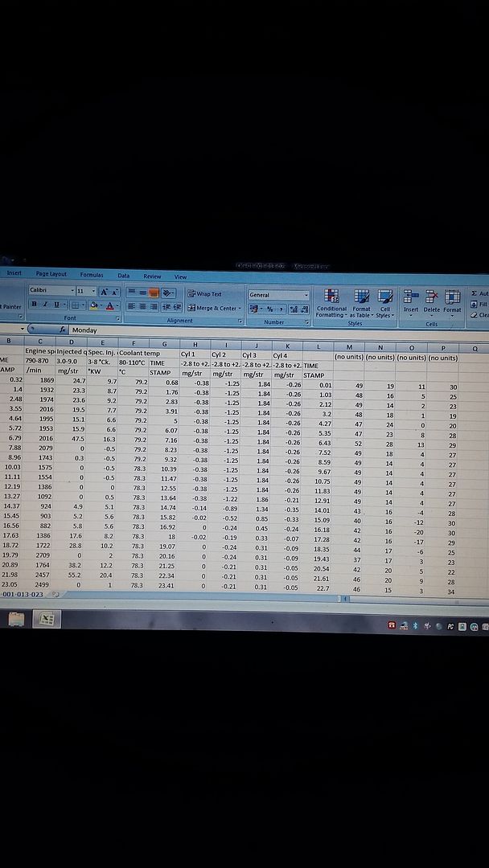Open the Calibri font name dropdown

coord(72,291)
